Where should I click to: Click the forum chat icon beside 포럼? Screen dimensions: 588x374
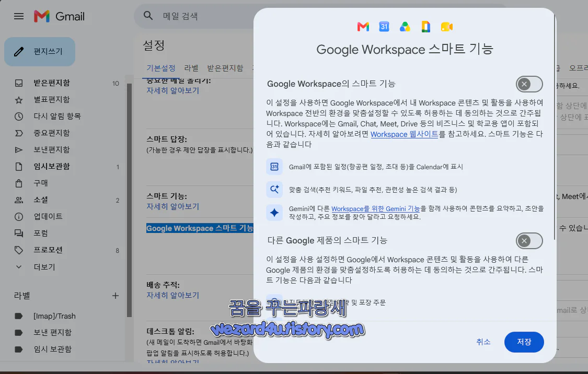[x=19, y=233]
